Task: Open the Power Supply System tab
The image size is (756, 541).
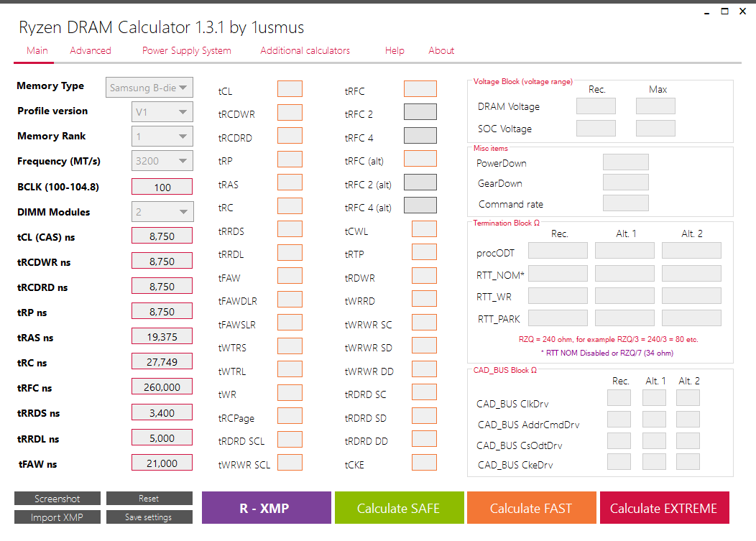Action: click(x=187, y=50)
